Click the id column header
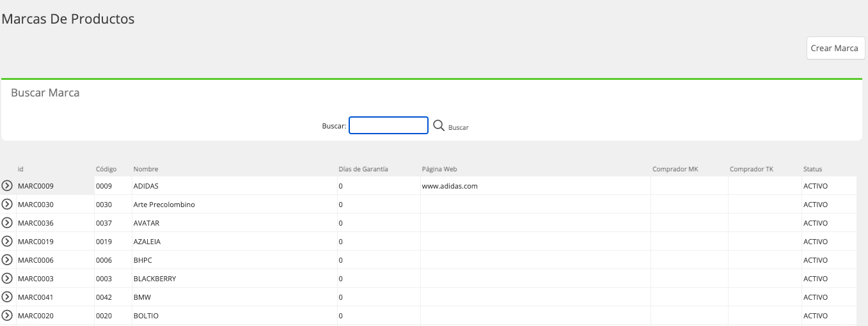The width and height of the screenshot is (868, 326). coord(20,169)
